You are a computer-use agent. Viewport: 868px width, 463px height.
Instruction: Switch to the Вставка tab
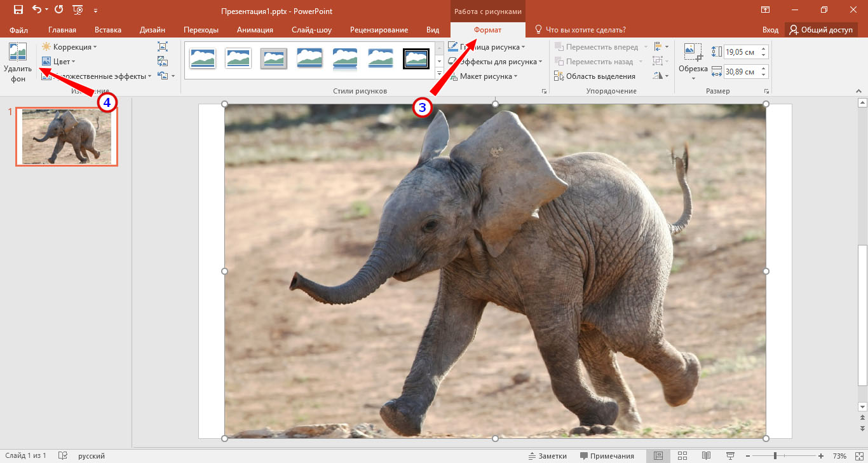pyautogui.click(x=108, y=30)
